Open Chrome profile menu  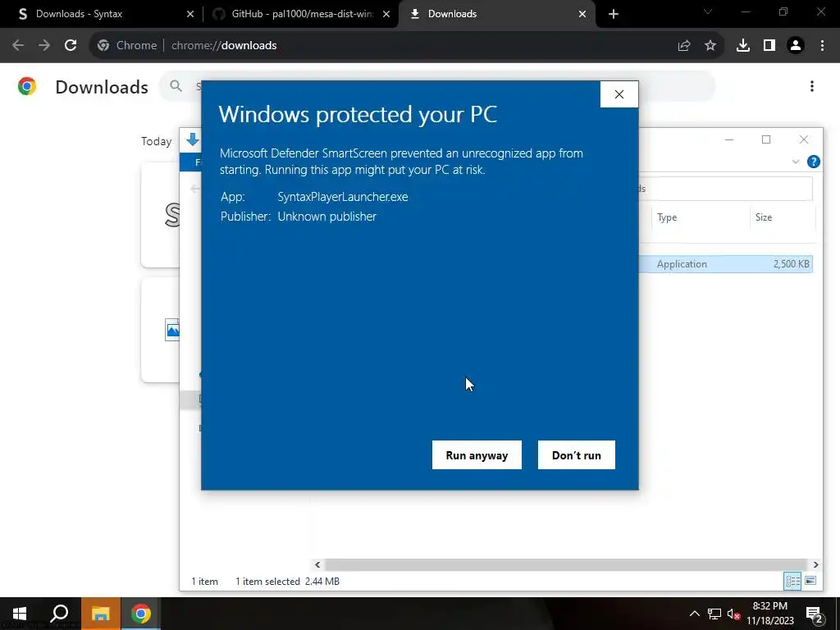click(x=796, y=46)
